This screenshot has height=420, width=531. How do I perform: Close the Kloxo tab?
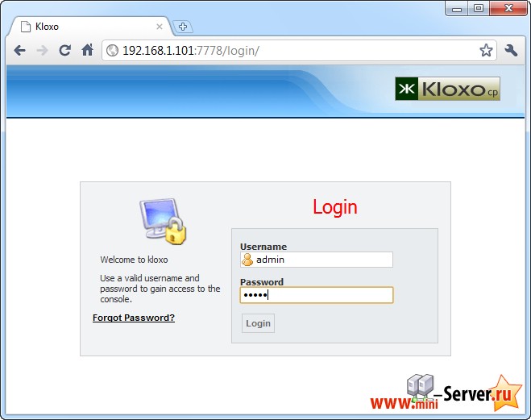pos(160,27)
